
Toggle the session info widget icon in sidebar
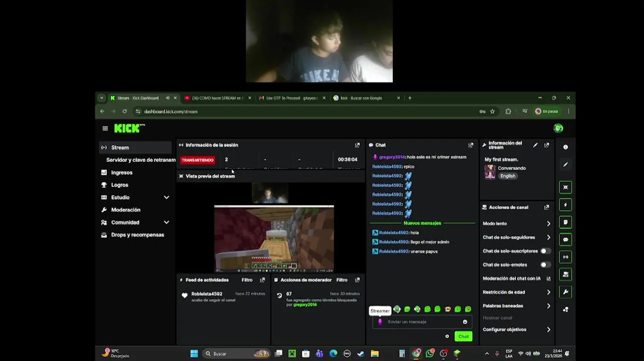(565, 257)
